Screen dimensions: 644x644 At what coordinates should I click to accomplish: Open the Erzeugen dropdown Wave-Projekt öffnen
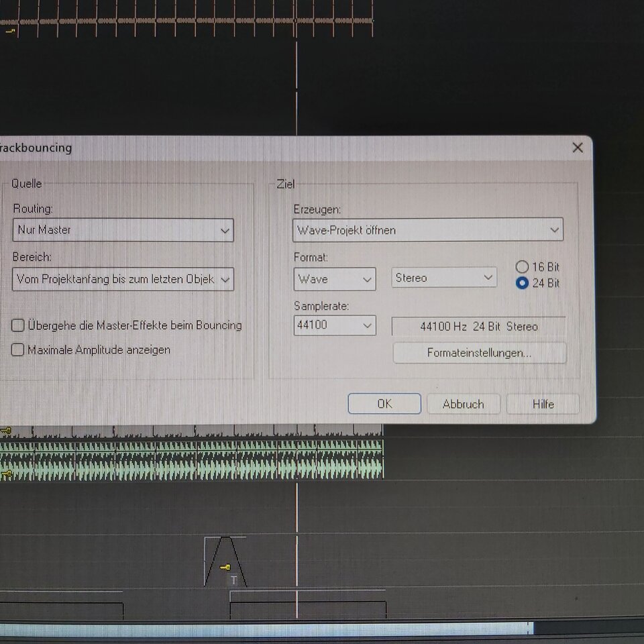(427, 229)
